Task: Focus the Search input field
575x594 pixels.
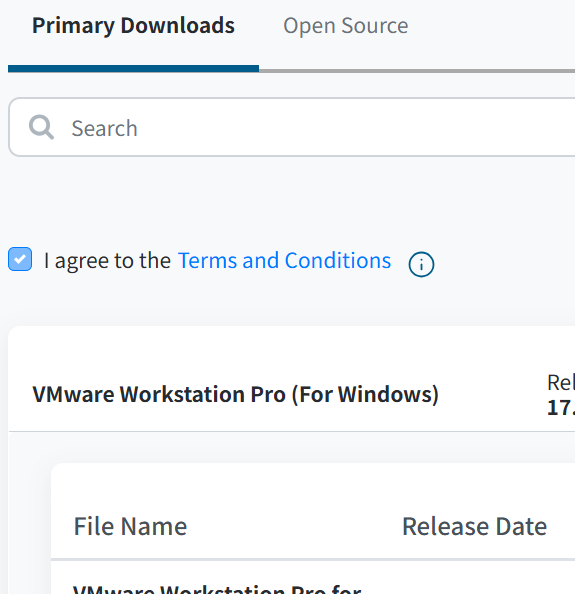Action: coord(292,127)
